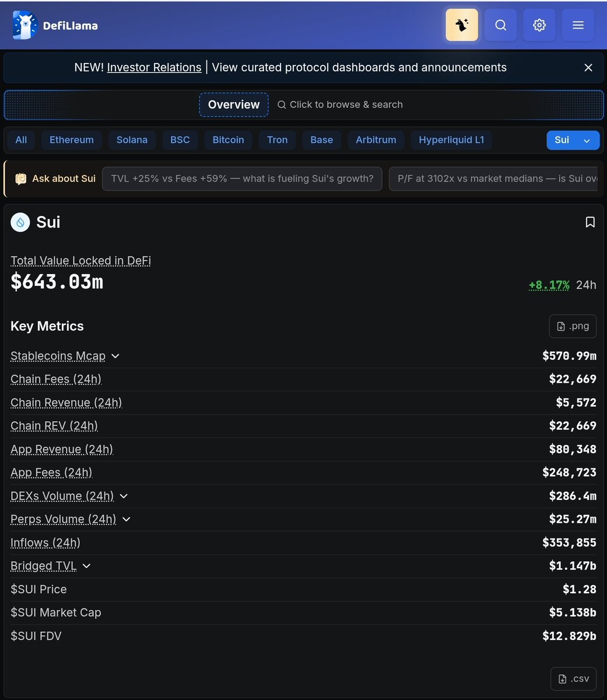Ask what is fueling Sui's growth
The height and width of the screenshot is (700, 607).
pos(242,178)
